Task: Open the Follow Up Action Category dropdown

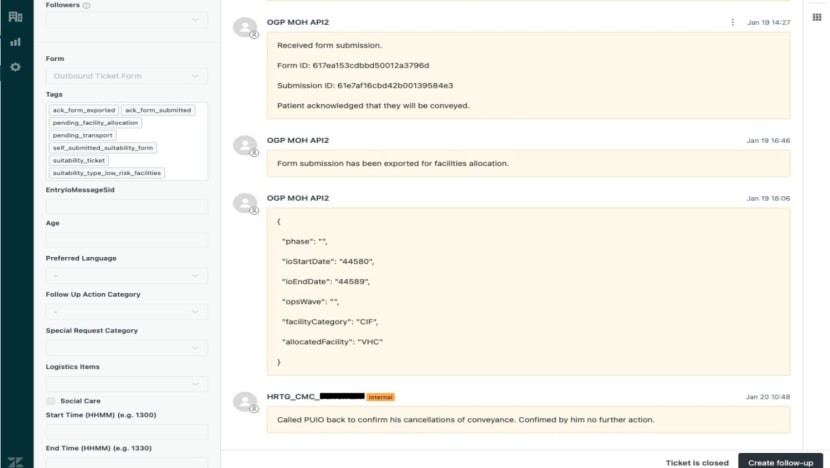Action: pos(126,311)
